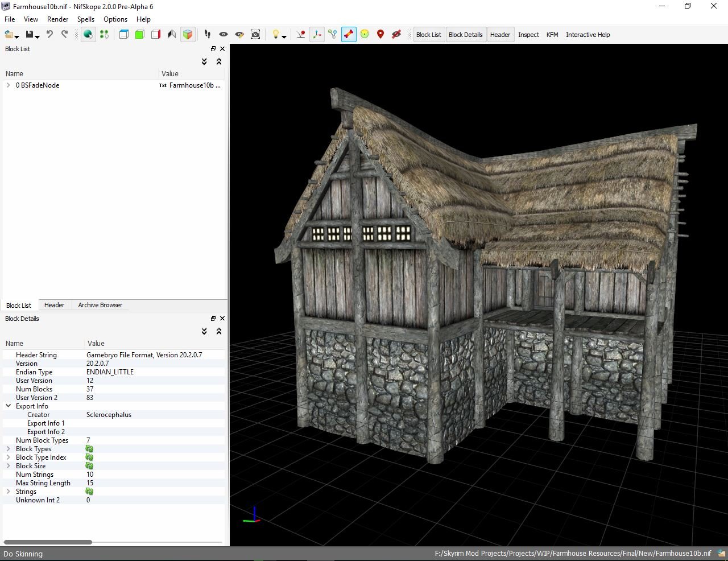Open the Help menu

point(143,19)
